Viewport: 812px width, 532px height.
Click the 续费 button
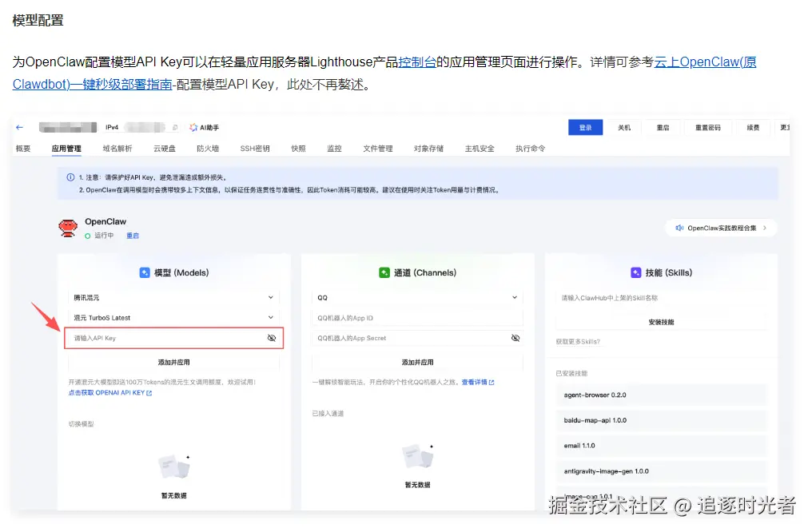tap(753, 127)
